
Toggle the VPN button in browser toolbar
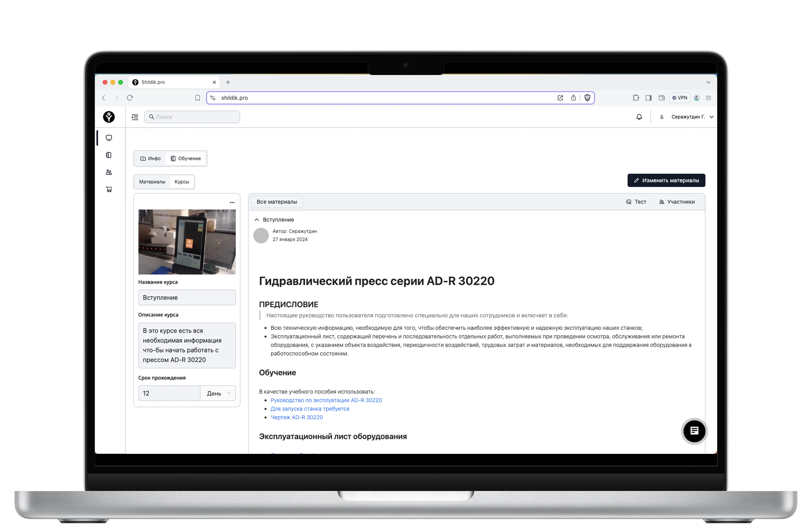click(x=680, y=98)
